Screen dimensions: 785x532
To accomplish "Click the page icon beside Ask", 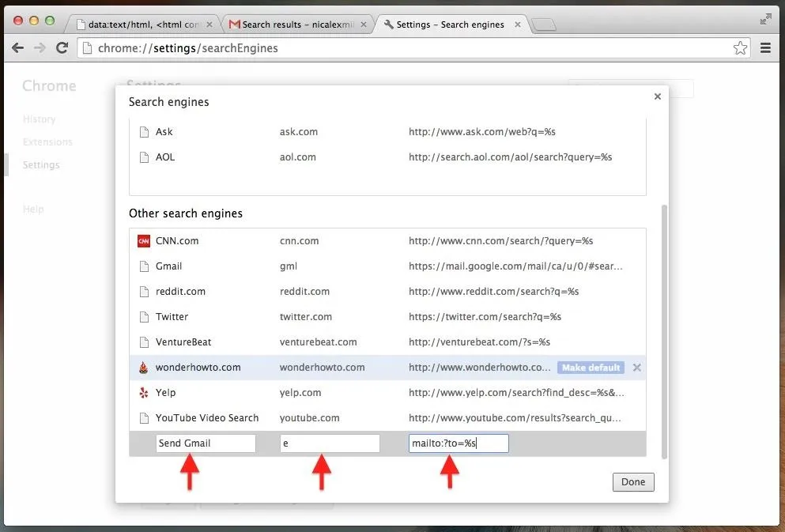I will click(144, 132).
